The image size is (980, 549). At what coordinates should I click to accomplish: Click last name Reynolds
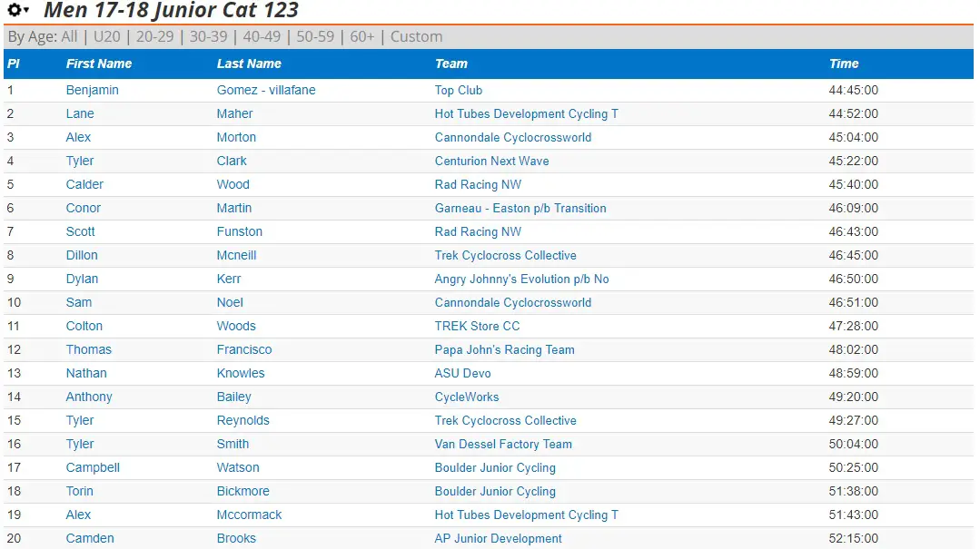pyautogui.click(x=243, y=421)
